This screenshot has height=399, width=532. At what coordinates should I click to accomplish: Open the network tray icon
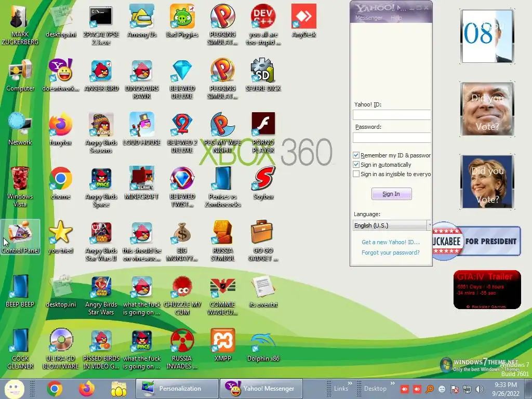point(467,389)
